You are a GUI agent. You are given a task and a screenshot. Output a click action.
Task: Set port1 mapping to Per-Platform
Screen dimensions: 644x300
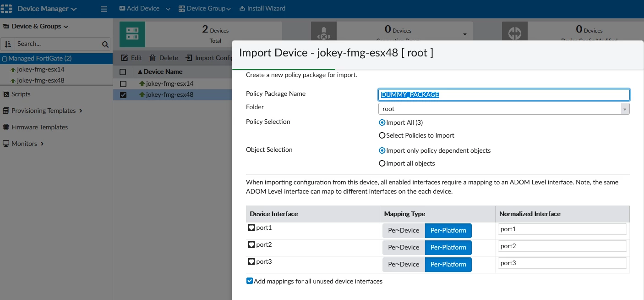[448, 230]
